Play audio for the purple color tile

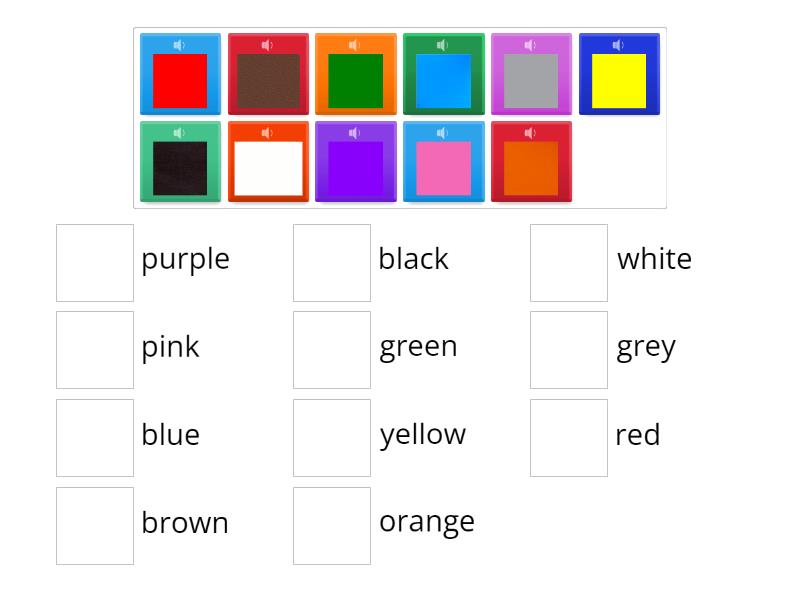356,131
